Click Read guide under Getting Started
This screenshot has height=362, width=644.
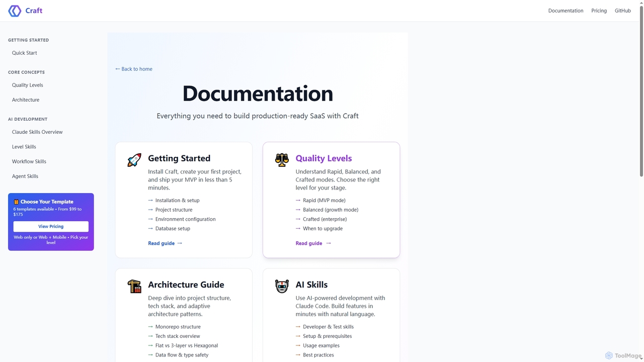(x=165, y=243)
